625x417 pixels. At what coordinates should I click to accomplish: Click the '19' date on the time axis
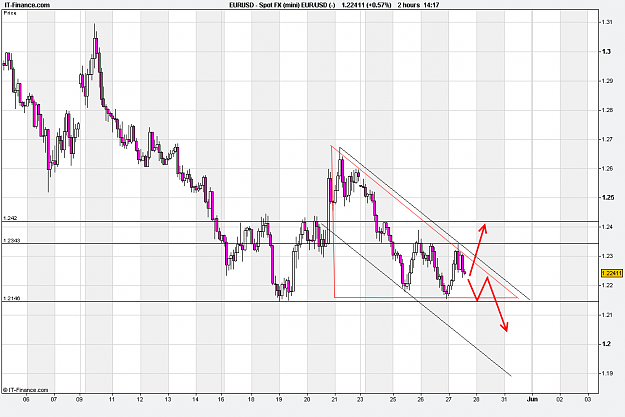[x=279, y=399]
